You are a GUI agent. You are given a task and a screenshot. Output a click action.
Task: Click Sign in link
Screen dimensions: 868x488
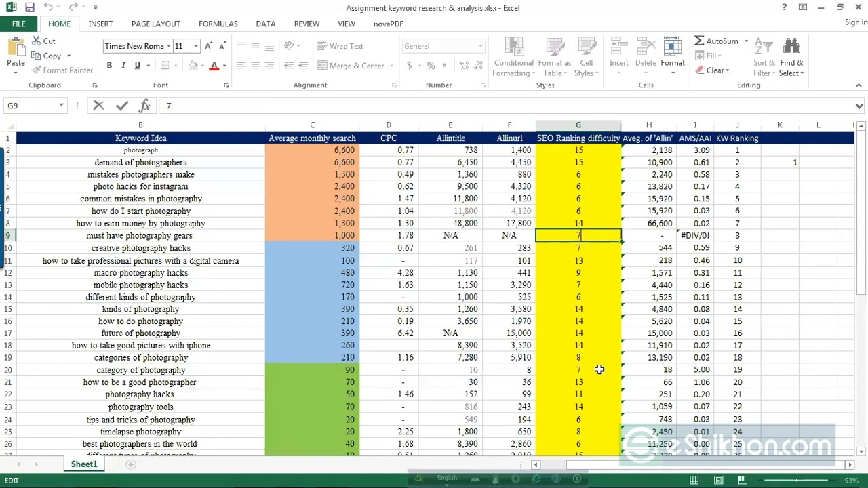tap(856, 22)
